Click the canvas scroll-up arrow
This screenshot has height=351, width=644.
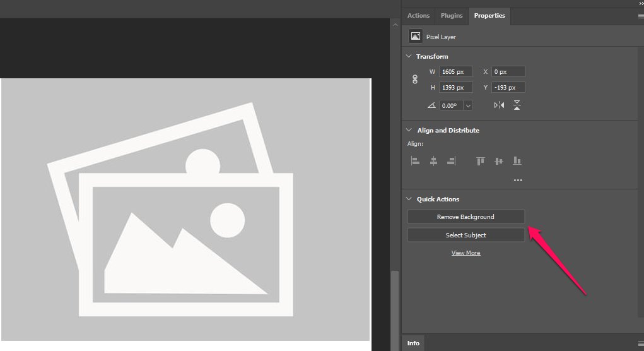(x=395, y=25)
